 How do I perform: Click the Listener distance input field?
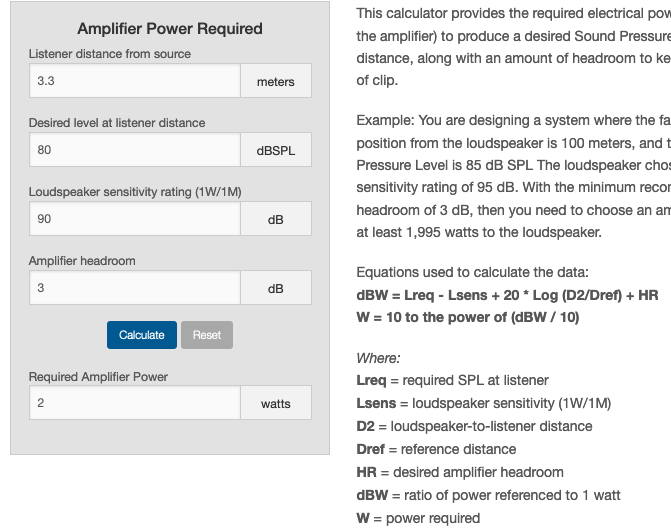(135, 81)
